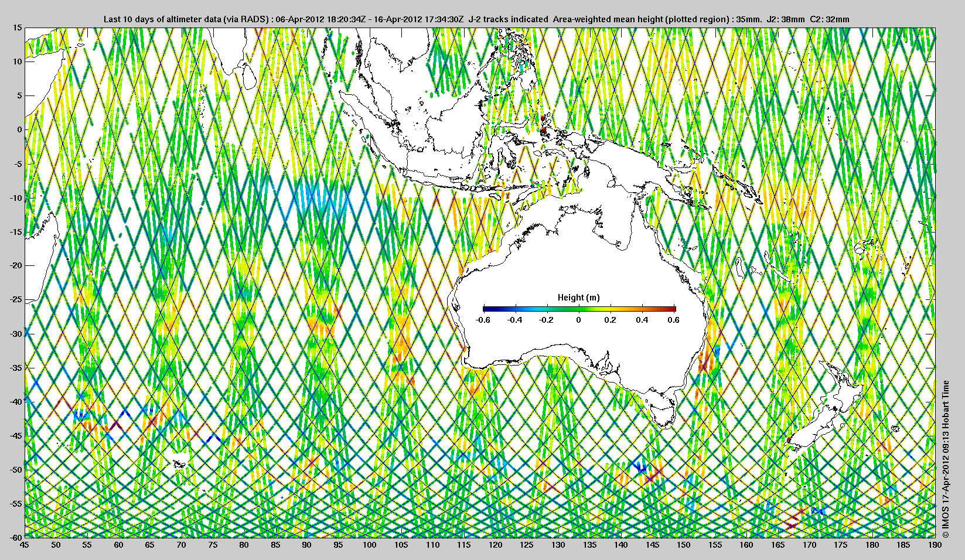The width and height of the screenshot is (965, 560).
Task: Click longitude label 170 on the bottom axis
Action: pos(809,545)
